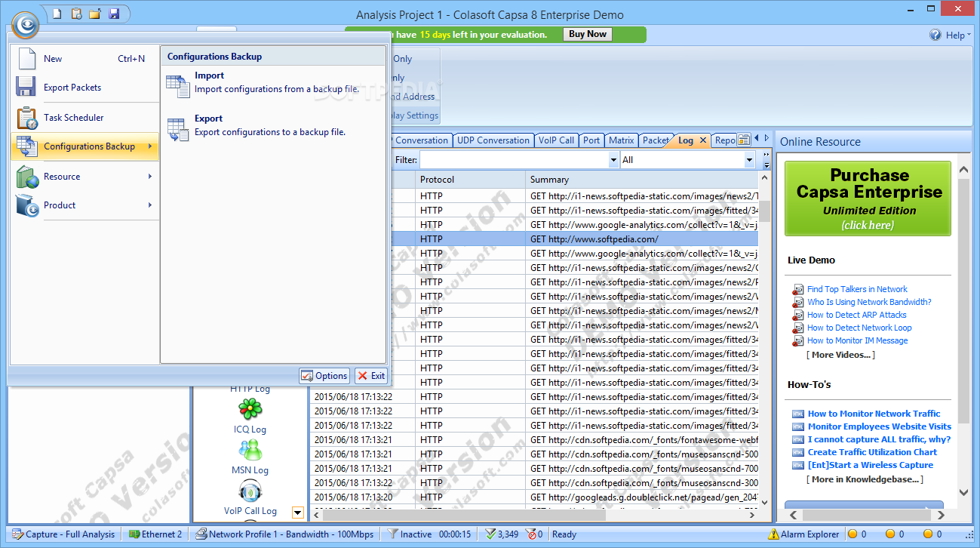
Task: Expand the Configurations Backup submenu arrow
Action: (x=150, y=146)
